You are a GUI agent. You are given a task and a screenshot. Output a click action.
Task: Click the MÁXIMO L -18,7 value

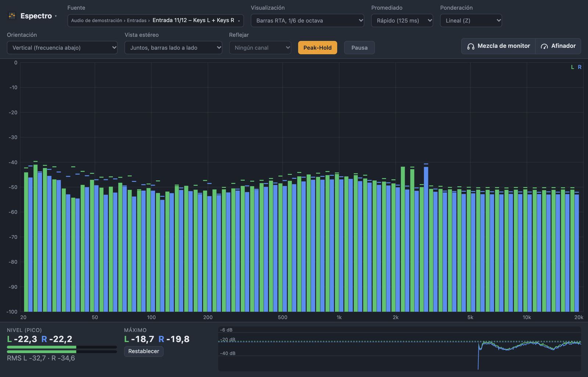[x=139, y=339]
